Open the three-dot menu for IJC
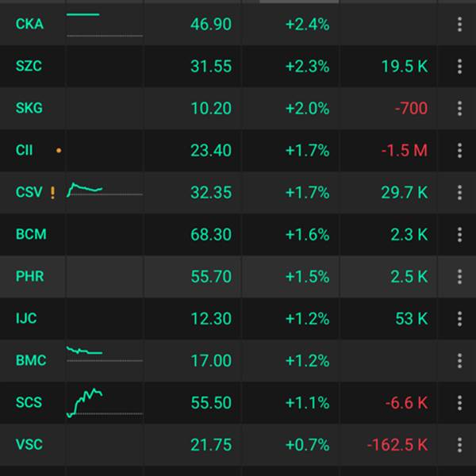Viewport: 476px width, 476px height. pos(459,319)
